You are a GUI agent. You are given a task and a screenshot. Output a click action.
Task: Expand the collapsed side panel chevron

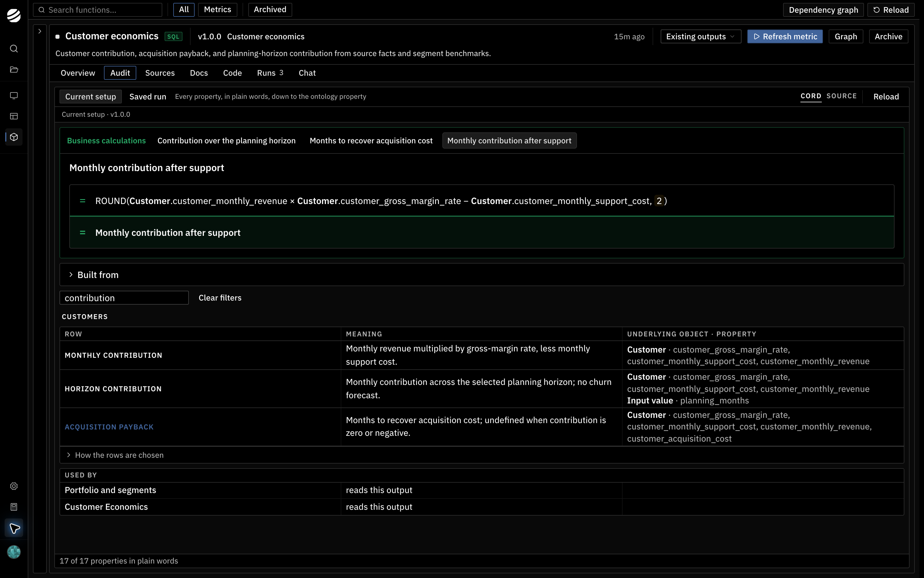coord(40,31)
